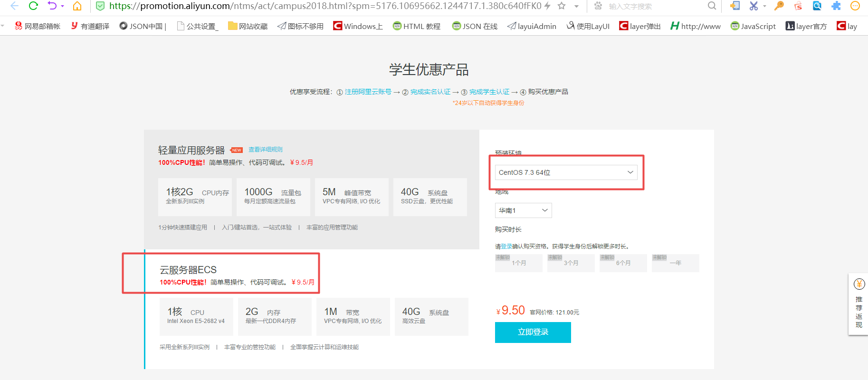868x380 pixels.
Task: Click the 登录 link in purchase qualification text
Action: pyautogui.click(x=506, y=247)
